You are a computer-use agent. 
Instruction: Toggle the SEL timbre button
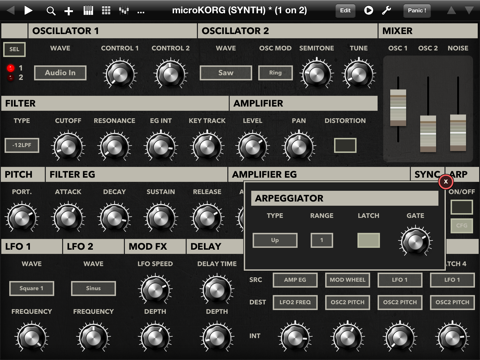click(x=14, y=49)
